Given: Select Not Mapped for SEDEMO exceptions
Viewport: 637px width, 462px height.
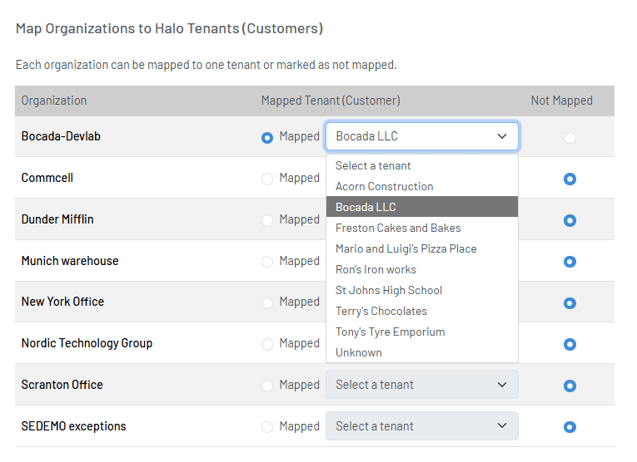Looking at the screenshot, I should 569,427.
